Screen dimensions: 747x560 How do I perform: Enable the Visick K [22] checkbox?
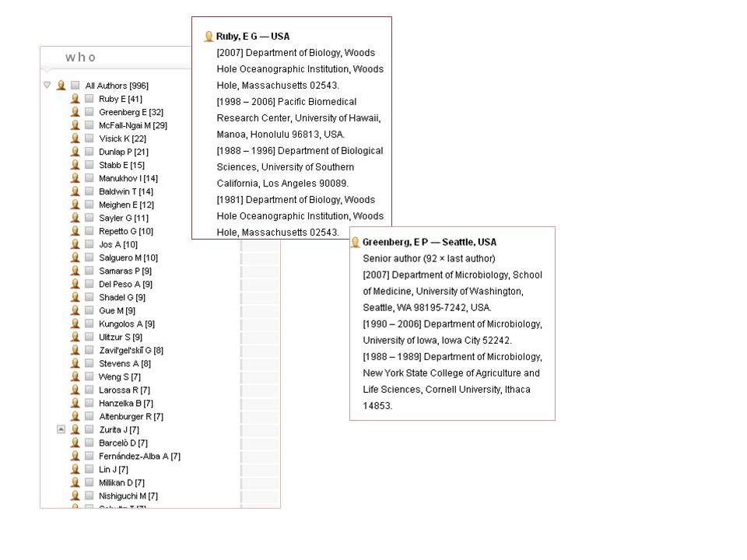tap(89, 138)
